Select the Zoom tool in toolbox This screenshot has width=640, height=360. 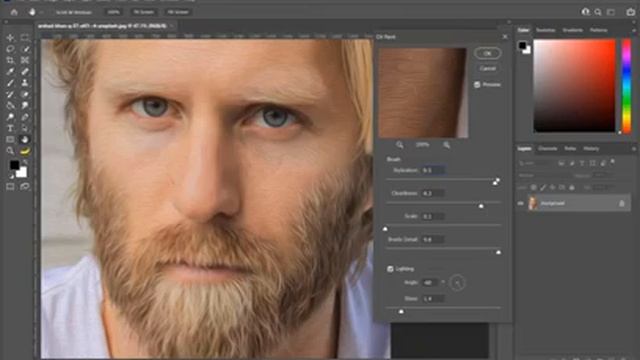10,151
